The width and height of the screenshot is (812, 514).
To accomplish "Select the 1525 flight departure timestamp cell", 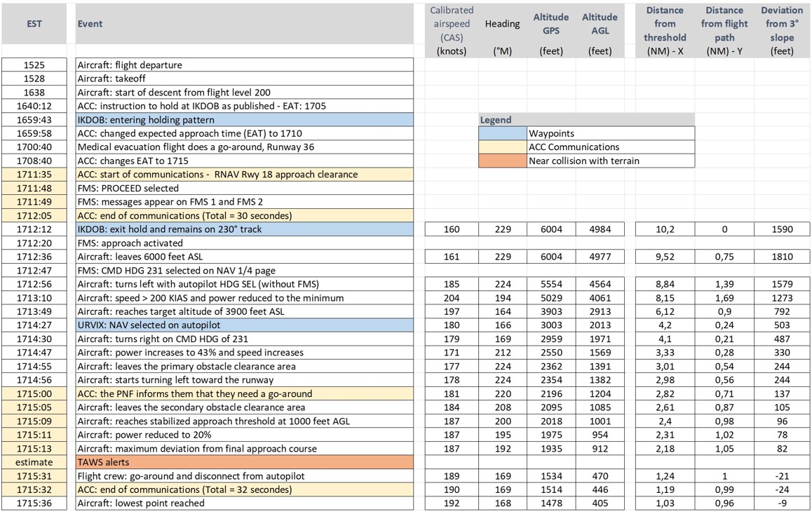I will tap(34, 65).
